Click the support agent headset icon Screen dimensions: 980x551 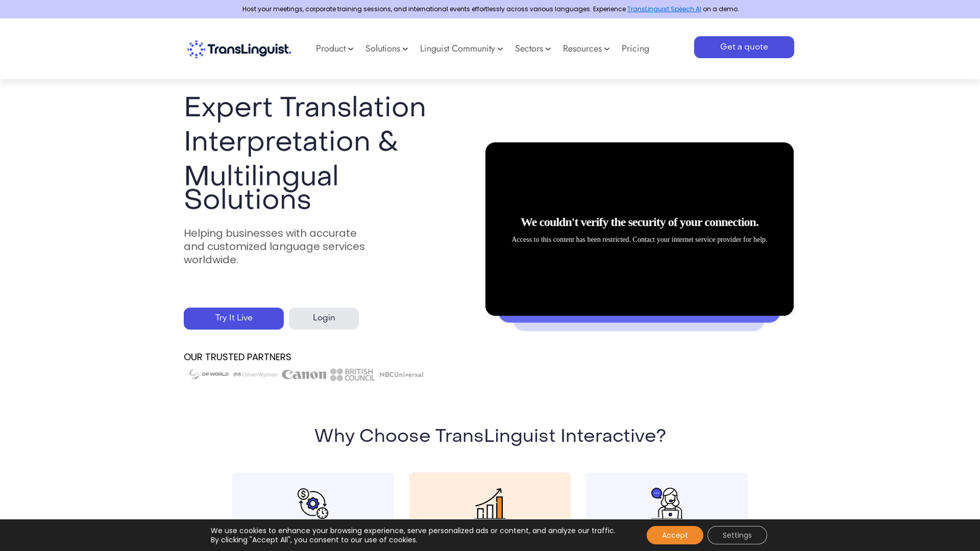click(666, 503)
